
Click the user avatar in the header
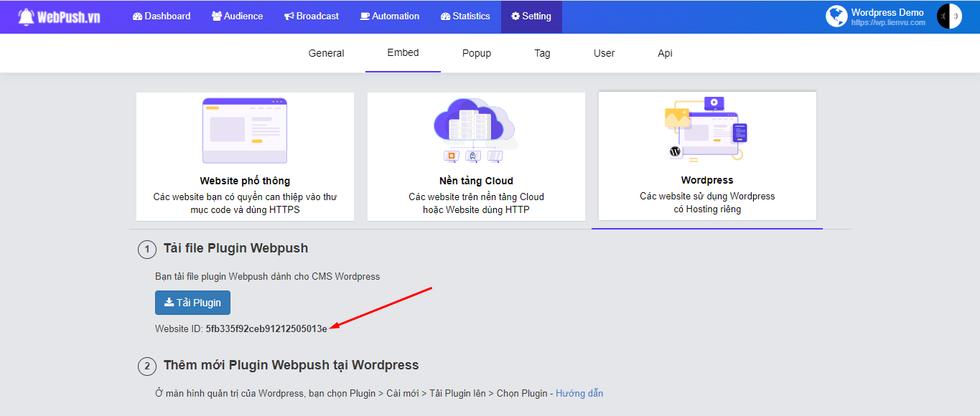[949, 16]
